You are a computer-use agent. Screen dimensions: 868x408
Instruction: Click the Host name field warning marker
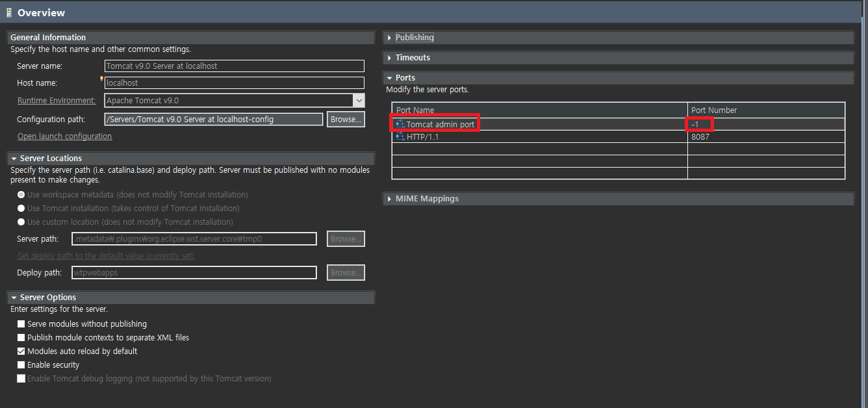[x=102, y=79]
